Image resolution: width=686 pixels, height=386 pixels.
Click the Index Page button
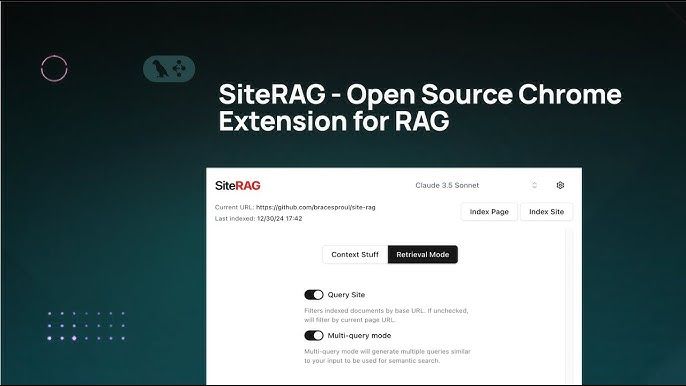click(x=489, y=212)
